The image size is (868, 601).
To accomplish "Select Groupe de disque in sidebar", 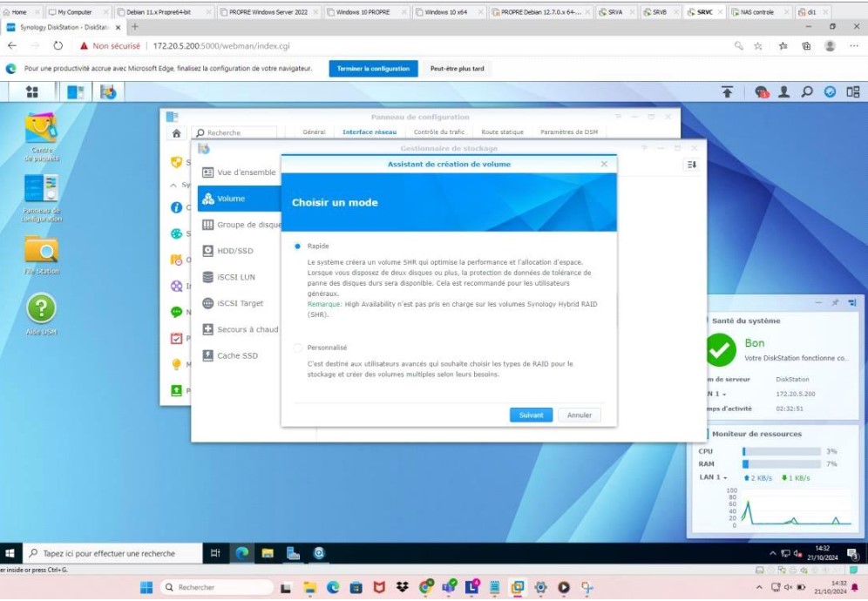I will [x=239, y=225].
